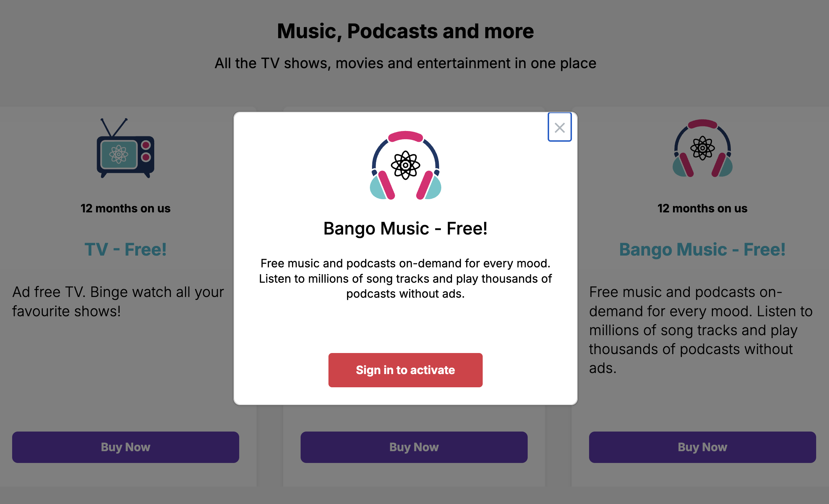Image resolution: width=829 pixels, height=504 pixels.
Task: Click the headphones icon on the right-hand card
Action: point(702,148)
